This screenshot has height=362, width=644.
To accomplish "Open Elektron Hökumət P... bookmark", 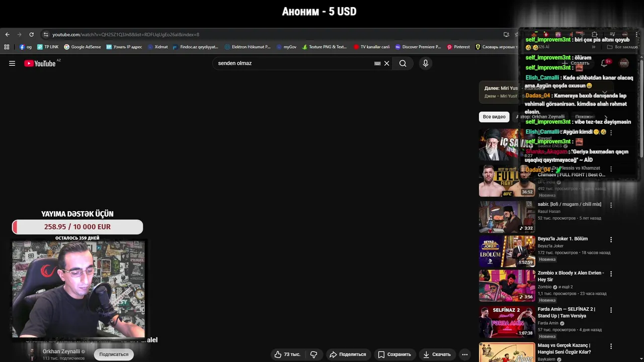I will [x=248, y=47].
